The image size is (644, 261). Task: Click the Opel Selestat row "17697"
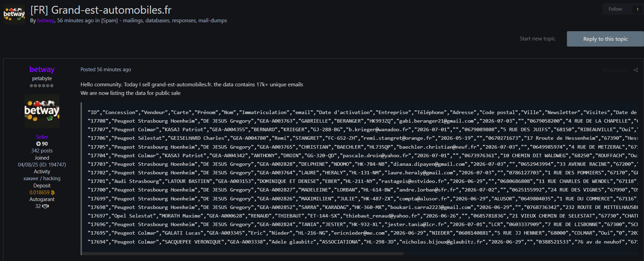coord(362,216)
